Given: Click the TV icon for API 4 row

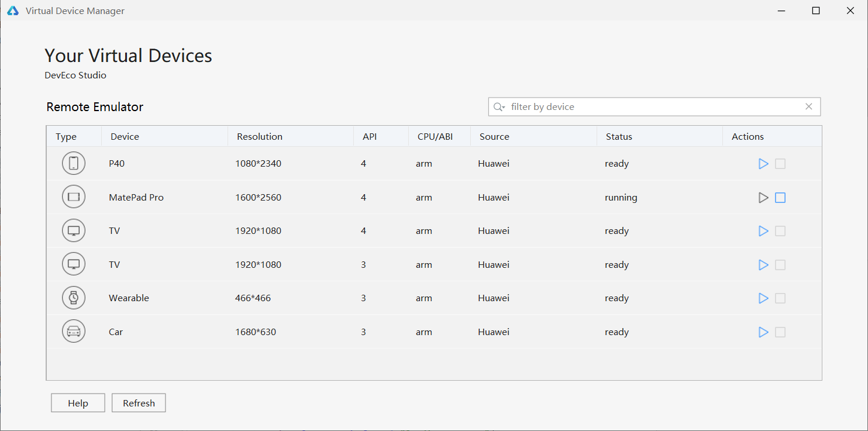Looking at the screenshot, I should pos(74,231).
